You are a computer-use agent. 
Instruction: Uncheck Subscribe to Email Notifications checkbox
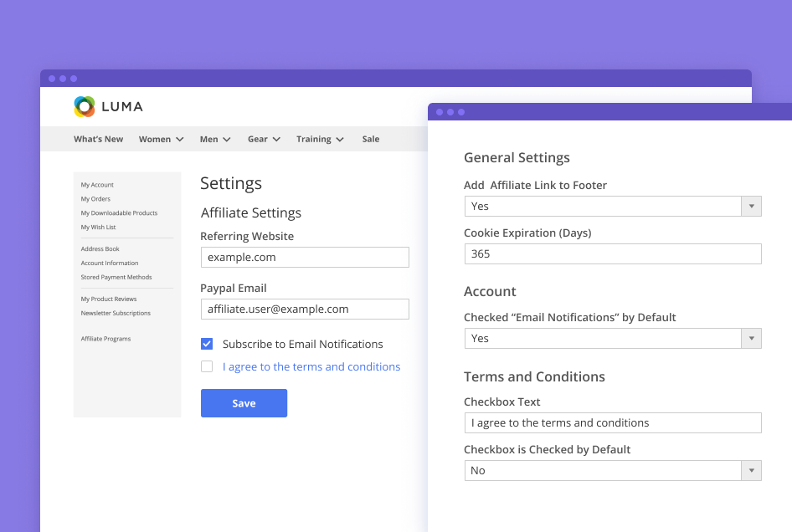click(x=207, y=344)
